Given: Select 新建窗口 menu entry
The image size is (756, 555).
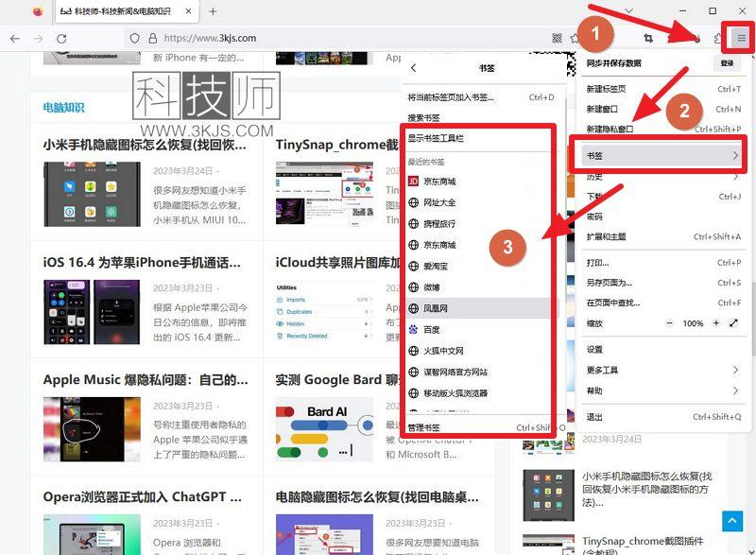Looking at the screenshot, I should [x=663, y=109].
